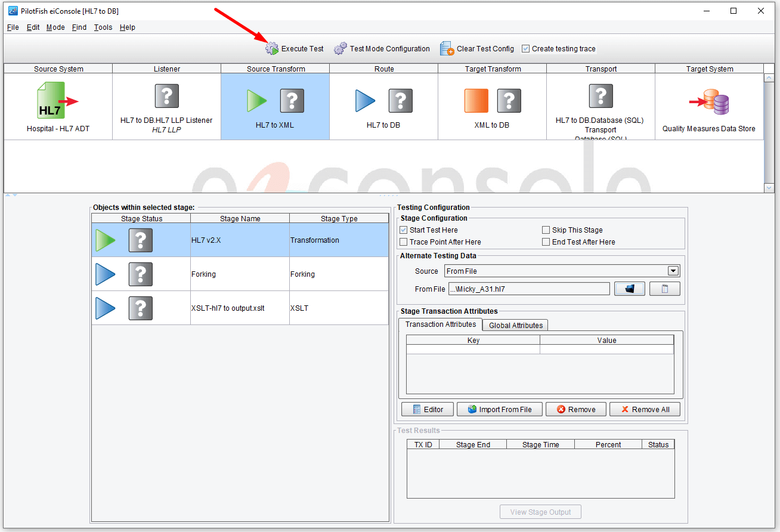Viewport: 780px width, 532px height.
Task: Click the From File path field
Action: pos(529,289)
